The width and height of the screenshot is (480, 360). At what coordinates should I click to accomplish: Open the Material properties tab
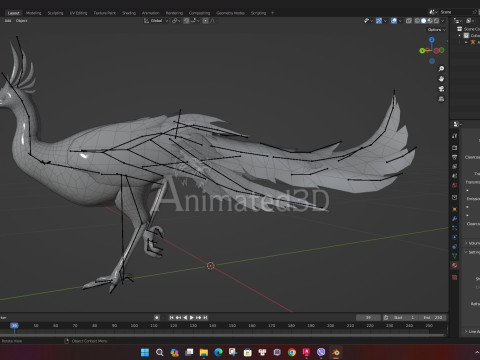(455, 265)
